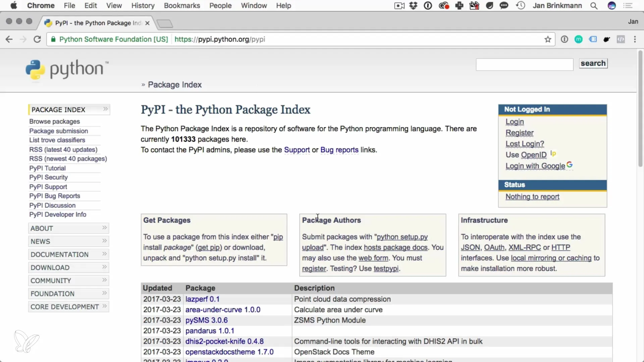Open the Support link in the intro text
This screenshot has width=644, height=362.
[x=297, y=150]
